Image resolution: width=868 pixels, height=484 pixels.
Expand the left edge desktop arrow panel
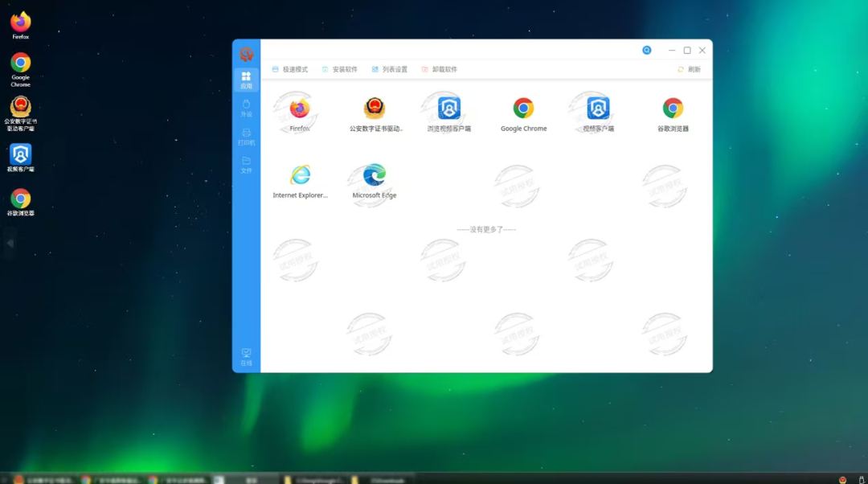[x=10, y=243]
